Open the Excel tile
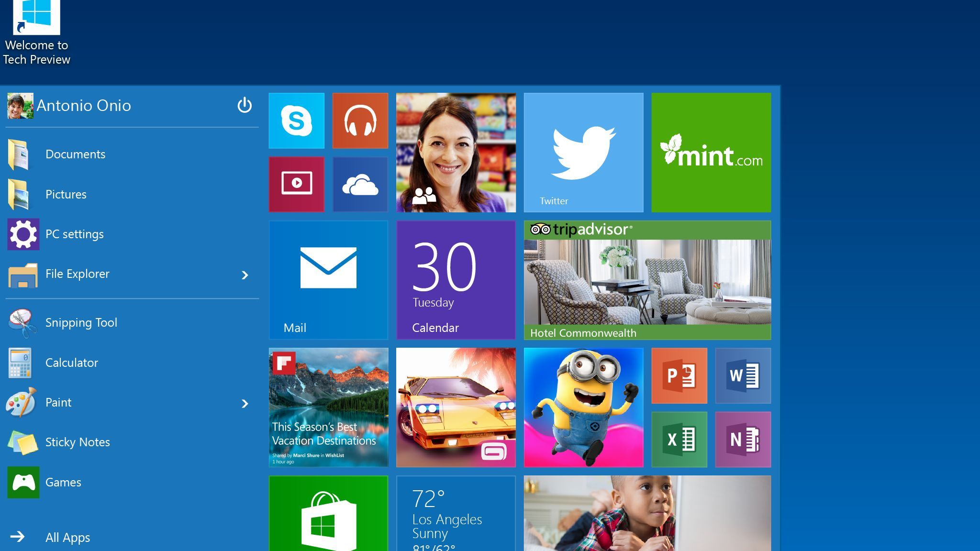Image resolution: width=980 pixels, height=551 pixels. (679, 439)
